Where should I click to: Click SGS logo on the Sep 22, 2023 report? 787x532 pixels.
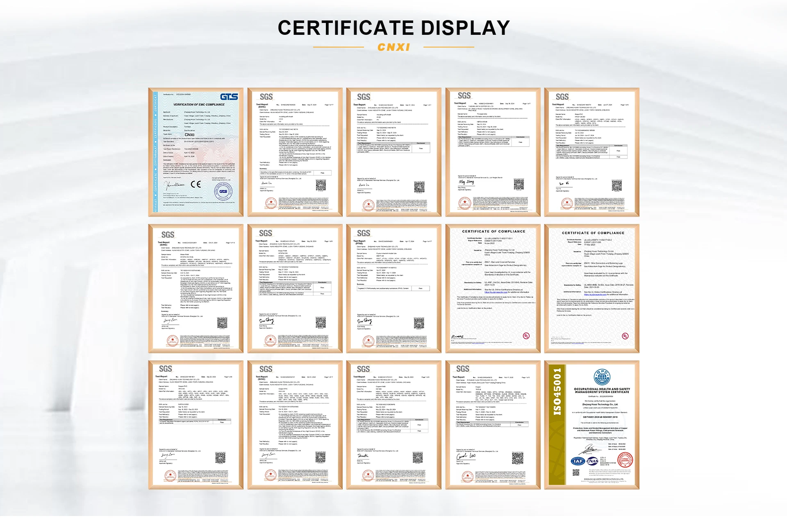(x=165, y=369)
